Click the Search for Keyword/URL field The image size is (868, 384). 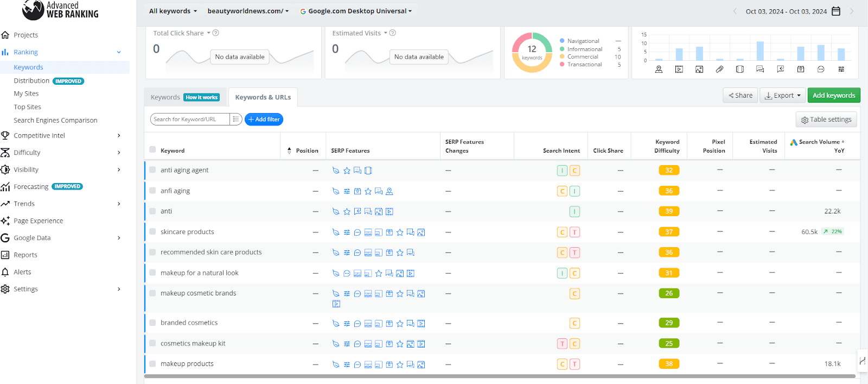[190, 119]
